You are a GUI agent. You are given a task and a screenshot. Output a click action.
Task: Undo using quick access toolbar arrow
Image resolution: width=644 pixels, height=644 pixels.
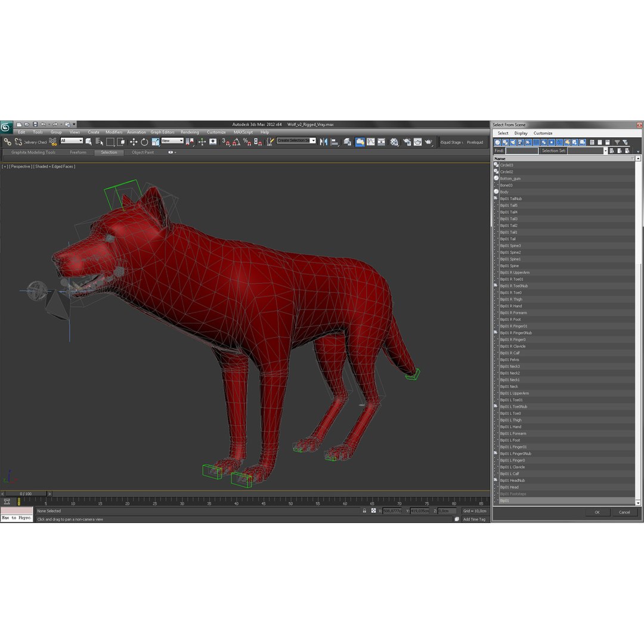[x=43, y=125]
